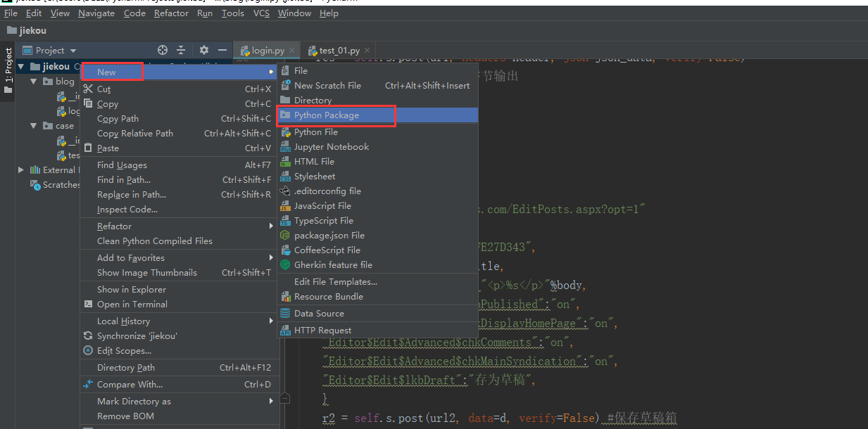Click the Gherkin feature file icon

point(285,265)
